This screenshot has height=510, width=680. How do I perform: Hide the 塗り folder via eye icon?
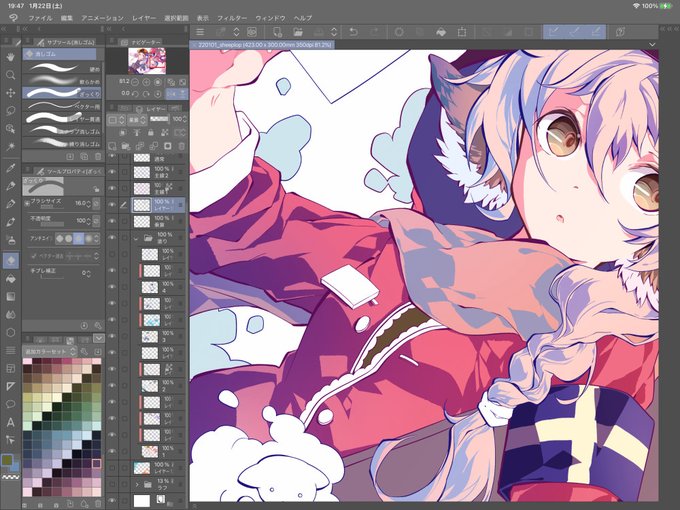(x=112, y=238)
